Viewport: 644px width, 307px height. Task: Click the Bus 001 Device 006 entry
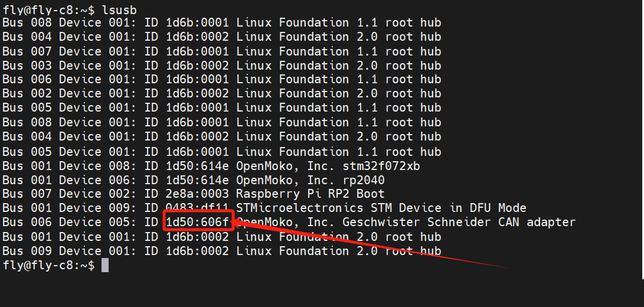[69, 179]
